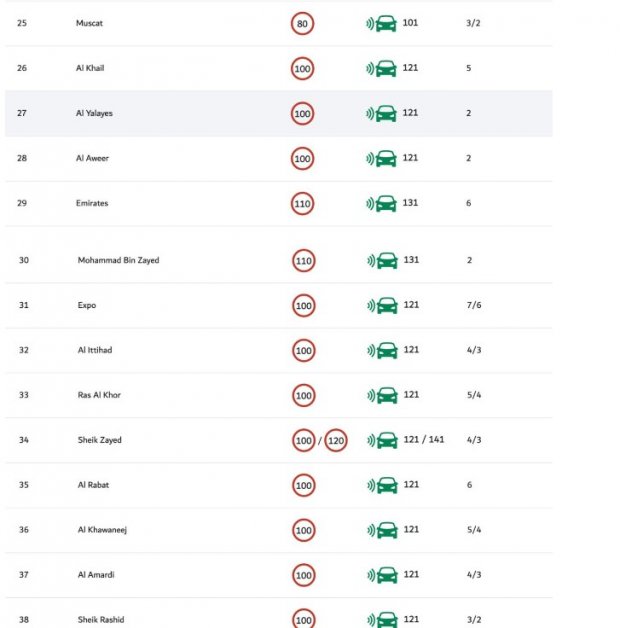Image resolution: width=620 pixels, height=628 pixels.
Task: Click the 7/6 value in Expo row
Action: [474, 305]
